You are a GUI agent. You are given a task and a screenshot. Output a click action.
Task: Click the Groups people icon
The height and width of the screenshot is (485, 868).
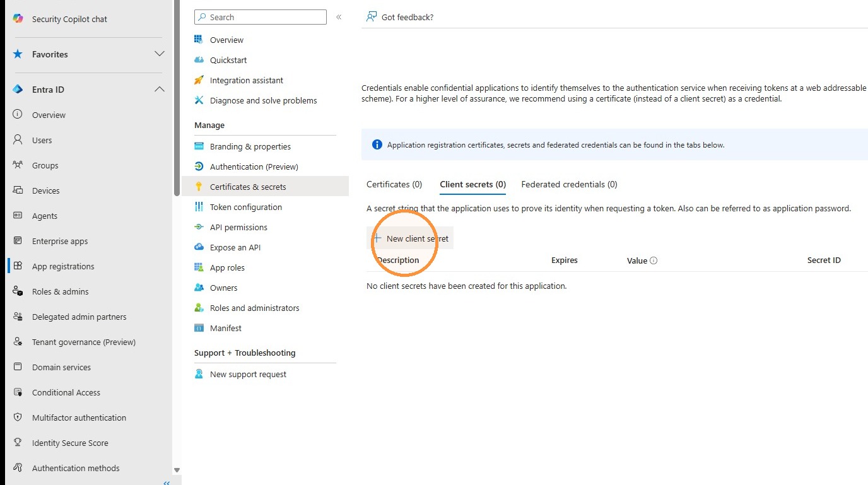point(18,165)
